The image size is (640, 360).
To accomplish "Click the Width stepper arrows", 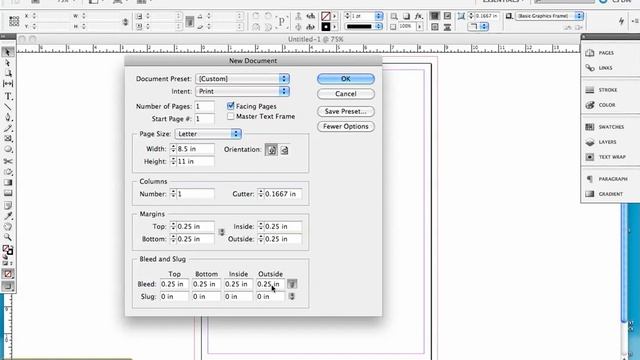I will click(x=173, y=149).
